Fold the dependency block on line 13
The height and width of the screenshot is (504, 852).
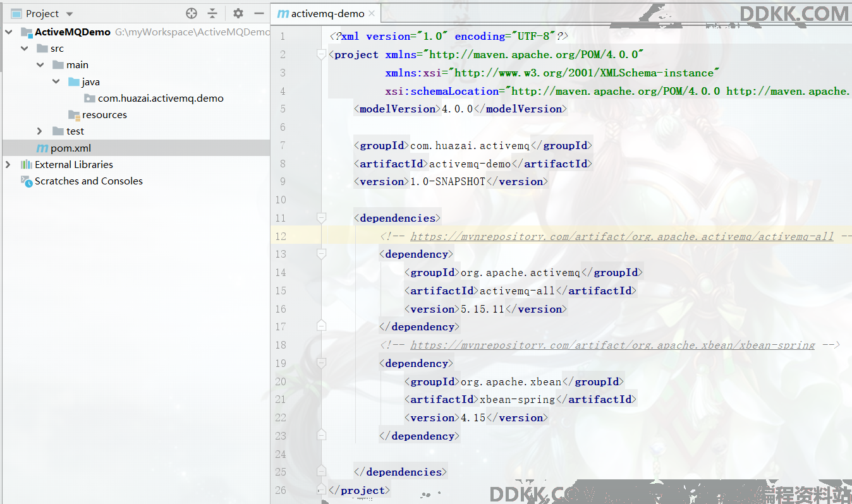click(321, 254)
